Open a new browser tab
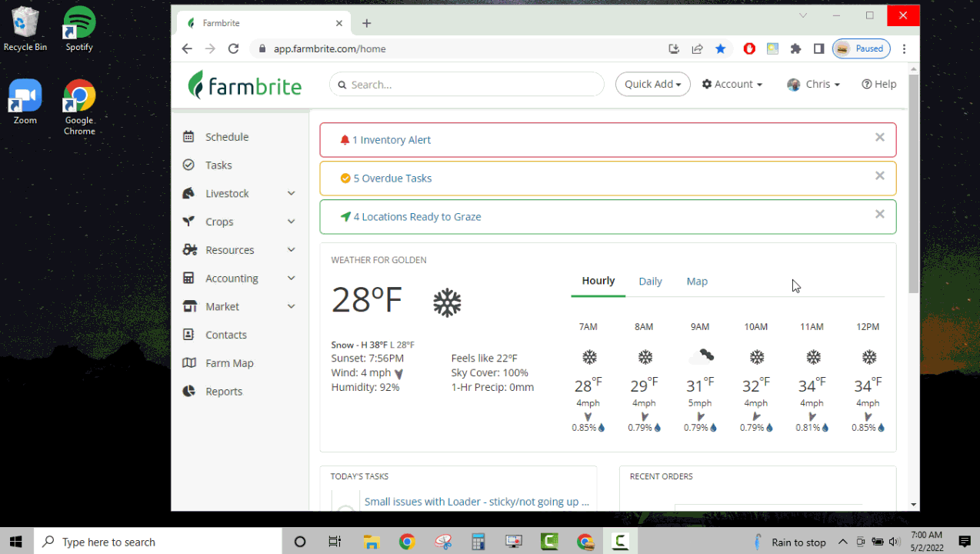 point(367,23)
